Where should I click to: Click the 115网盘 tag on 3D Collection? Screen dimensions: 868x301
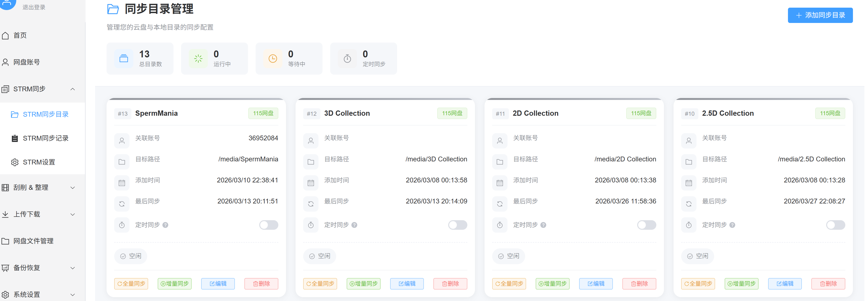click(452, 114)
